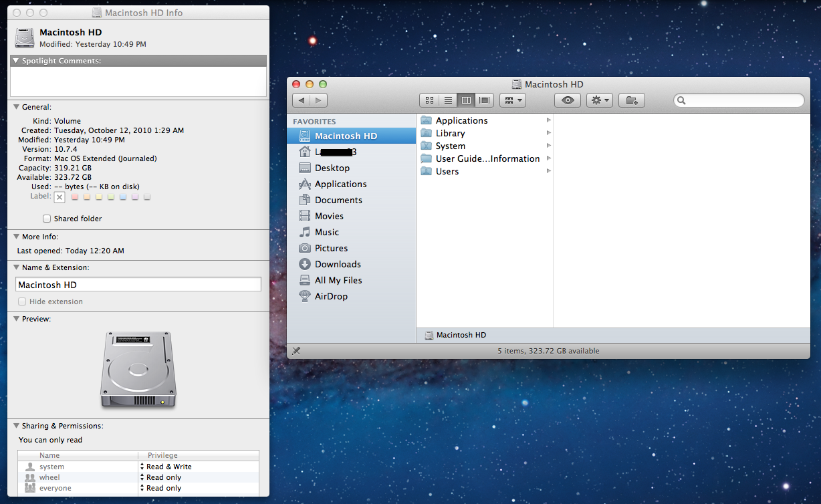Open AirDrop in the sidebar
This screenshot has height=504, width=821.
331,296
